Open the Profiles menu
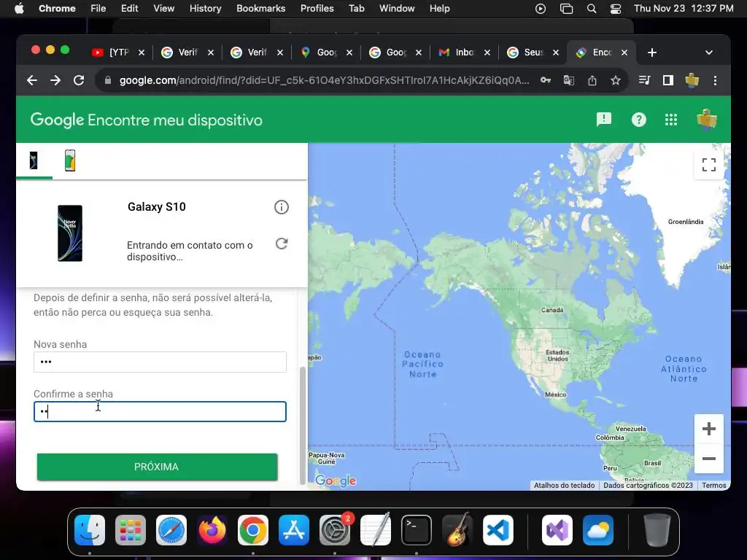Screen dimensions: 747x560 click(317, 9)
